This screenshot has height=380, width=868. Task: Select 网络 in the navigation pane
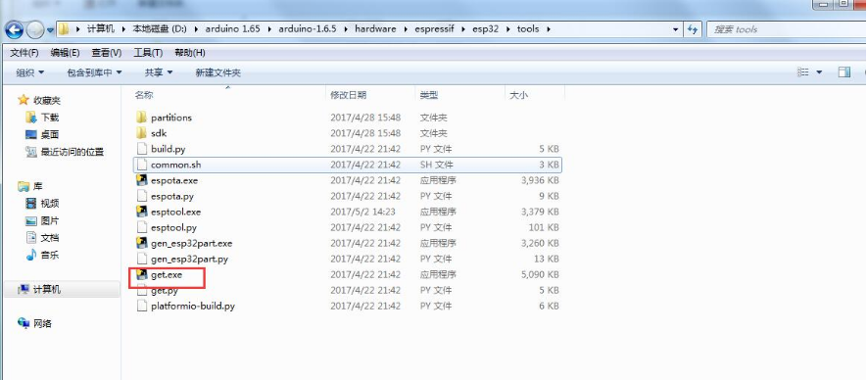[x=42, y=323]
